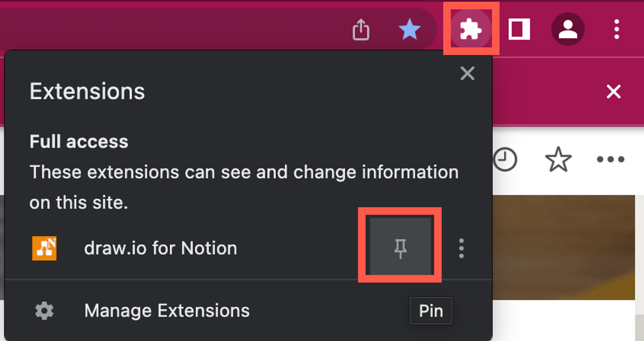Click the Pin tooltip label
The image size is (644, 341).
point(431,310)
